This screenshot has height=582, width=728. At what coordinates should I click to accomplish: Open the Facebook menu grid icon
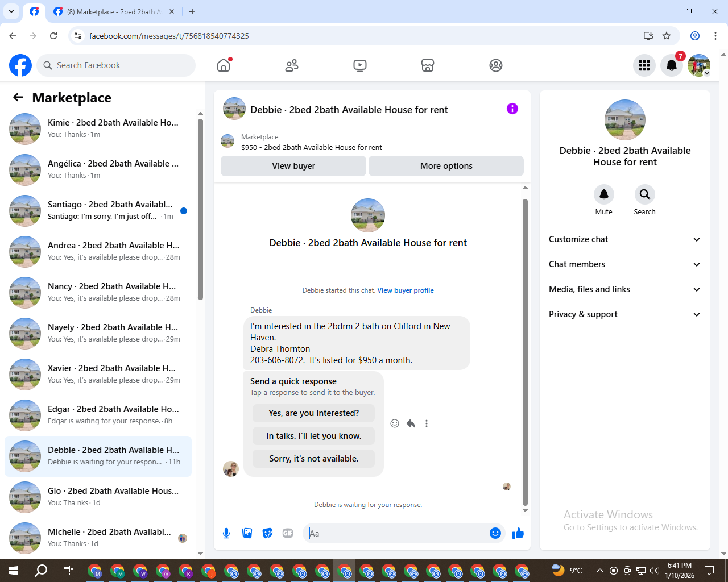coord(644,65)
